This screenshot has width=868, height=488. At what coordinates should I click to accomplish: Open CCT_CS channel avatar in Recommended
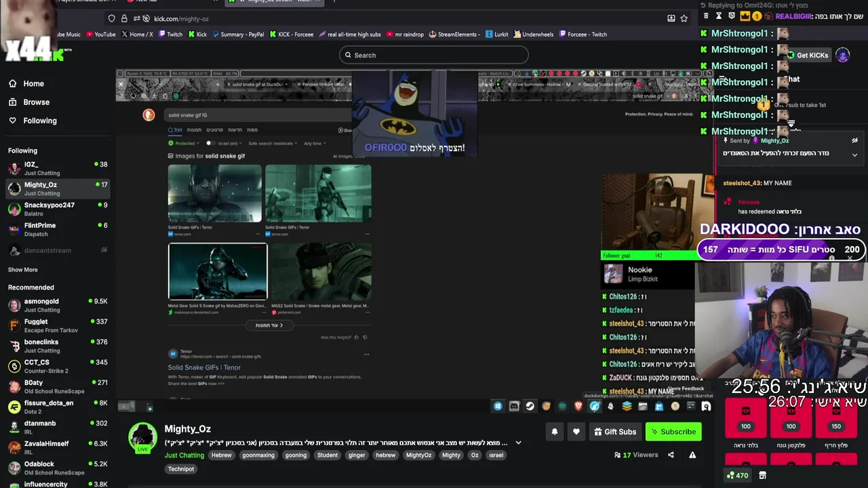[14, 366]
